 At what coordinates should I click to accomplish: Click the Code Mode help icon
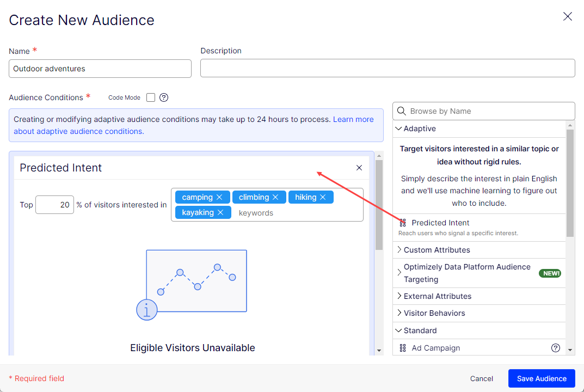pos(164,97)
